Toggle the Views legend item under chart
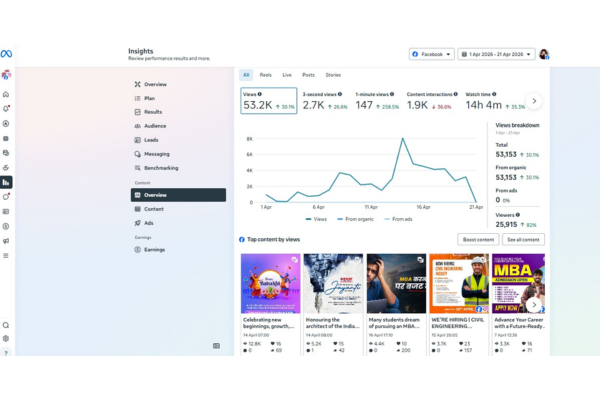This screenshot has height=400, width=600. (x=316, y=219)
